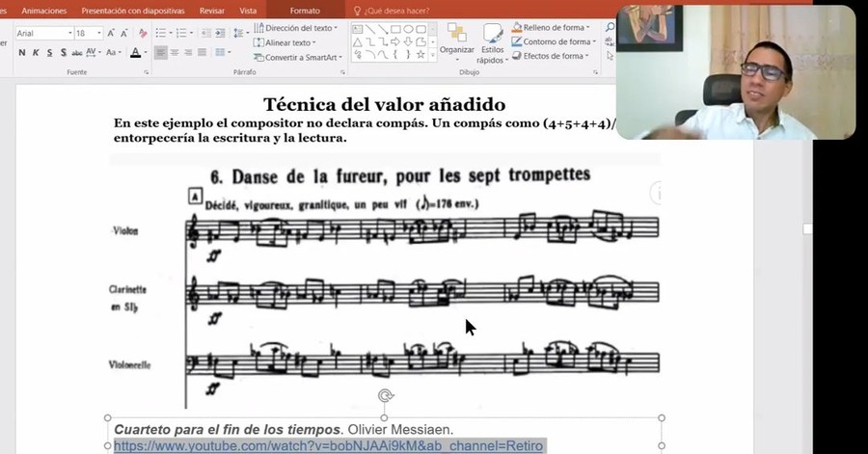
Task: Open the font color A dropdown
Action: [x=146, y=53]
